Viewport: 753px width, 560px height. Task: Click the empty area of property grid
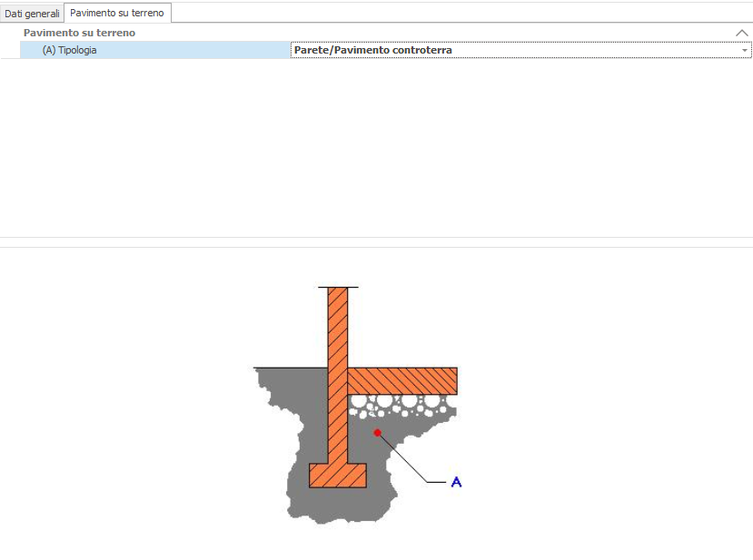376,145
